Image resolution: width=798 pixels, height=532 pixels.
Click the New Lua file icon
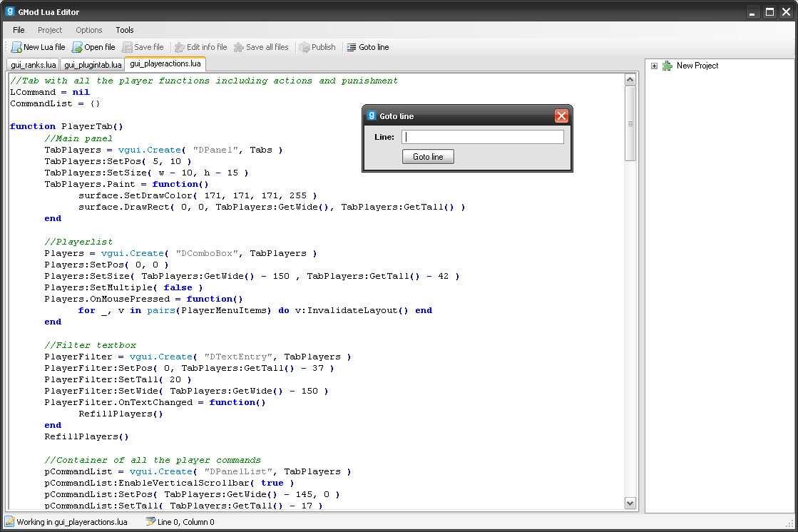[x=16, y=47]
